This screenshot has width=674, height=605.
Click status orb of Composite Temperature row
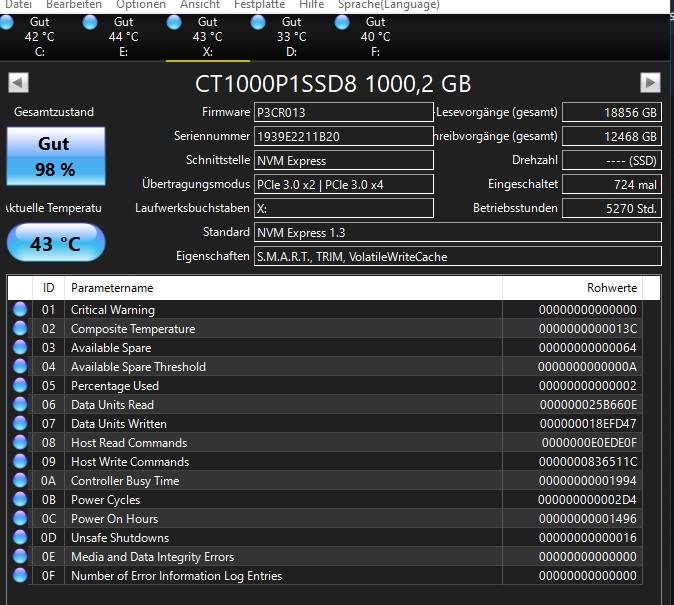pyautogui.click(x=20, y=328)
